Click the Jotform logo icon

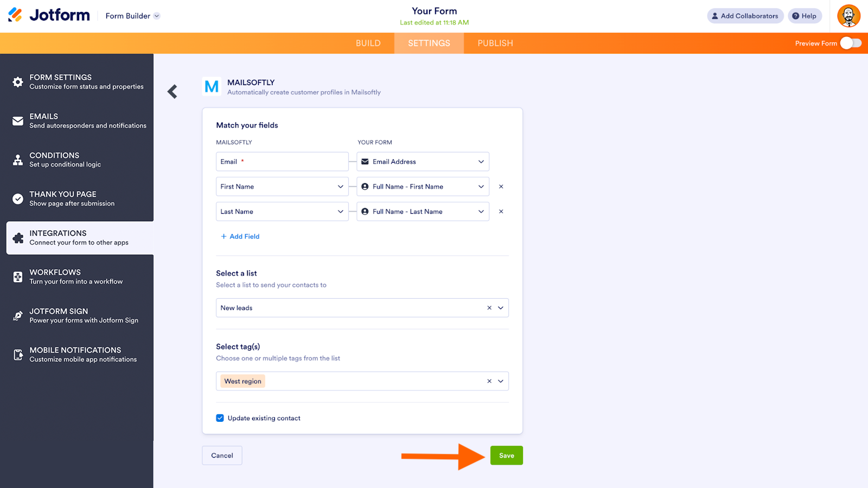coord(15,15)
